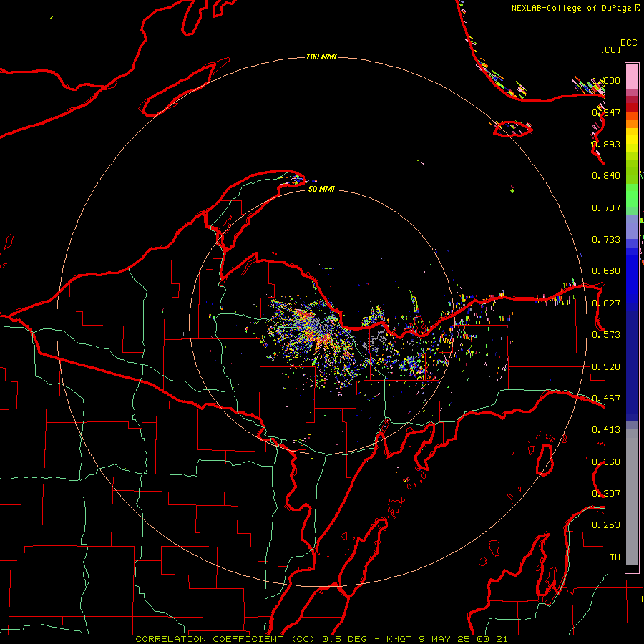
Task: Click the dark navy segment of the color bar
Action: (x=632, y=366)
